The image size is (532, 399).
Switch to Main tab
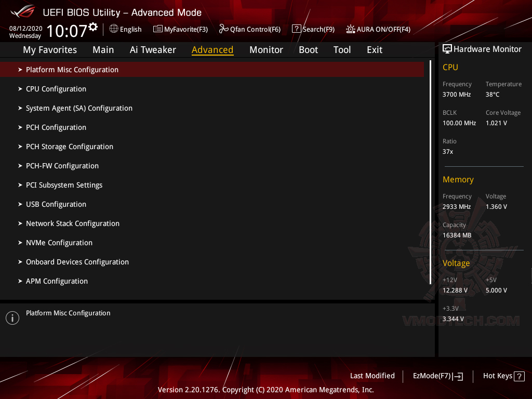103,50
